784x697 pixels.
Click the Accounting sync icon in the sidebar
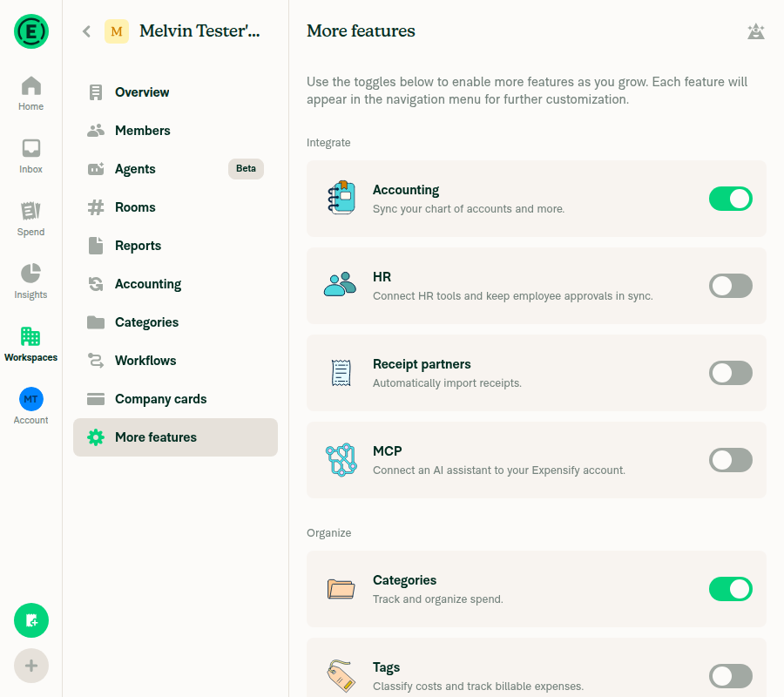click(96, 284)
